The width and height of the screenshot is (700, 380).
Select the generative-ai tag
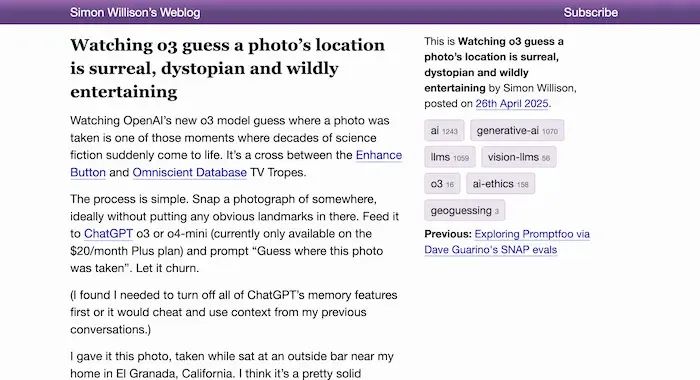pos(517,131)
